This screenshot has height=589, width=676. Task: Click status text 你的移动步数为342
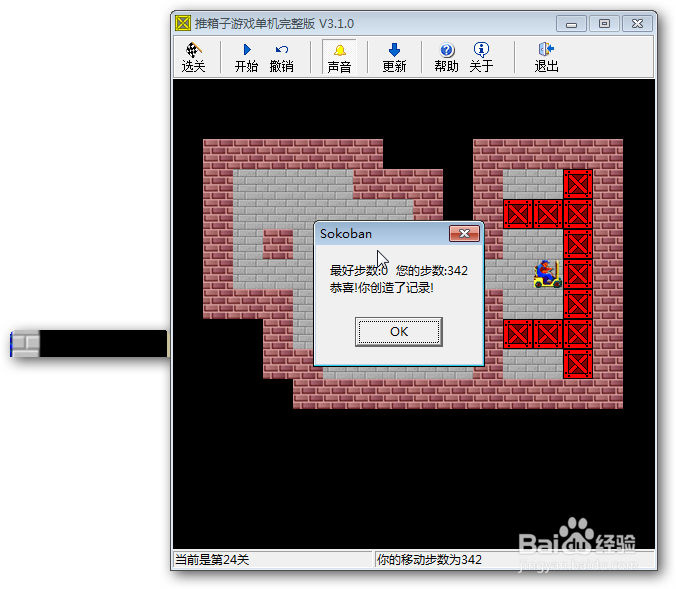(x=429, y=560)
